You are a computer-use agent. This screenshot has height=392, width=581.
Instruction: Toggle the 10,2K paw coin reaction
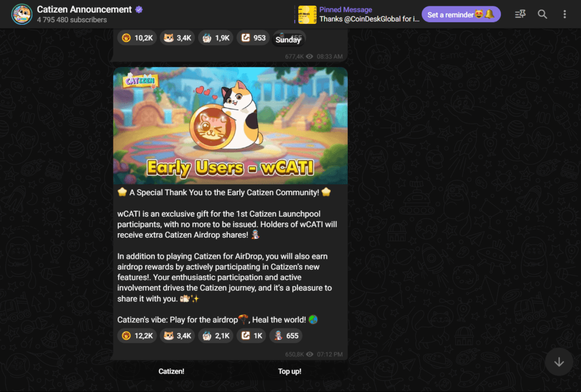[x=137, y=38]
